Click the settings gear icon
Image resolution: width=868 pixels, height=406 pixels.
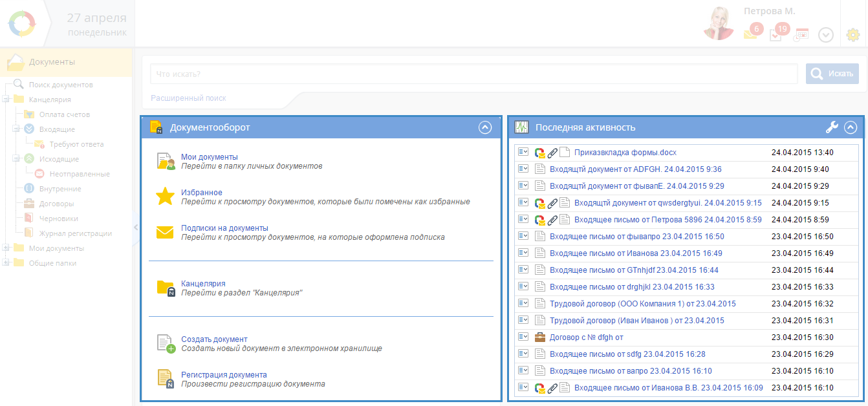pyautogui.click(x=852, y=35)
